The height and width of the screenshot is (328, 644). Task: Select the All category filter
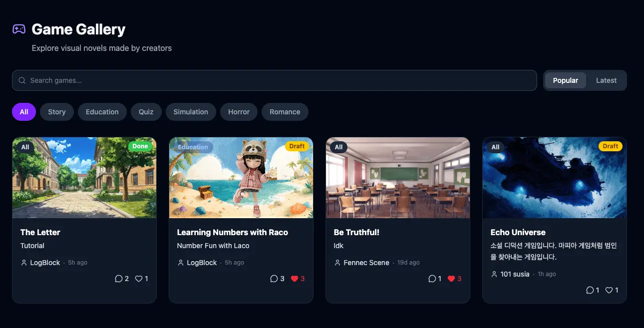click(x=24, y=112)
